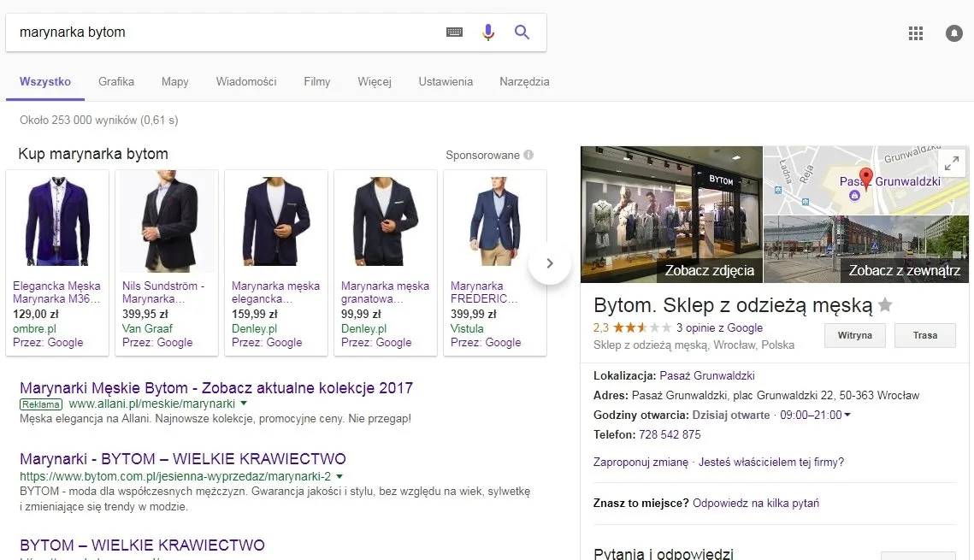Click the price 99,99 zł
This screenshot has height=560, width=974.
point(361,314)
